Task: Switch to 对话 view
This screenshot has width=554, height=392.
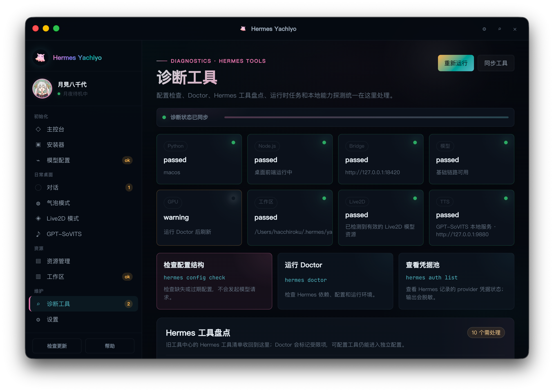Action: tap(83, 187)
